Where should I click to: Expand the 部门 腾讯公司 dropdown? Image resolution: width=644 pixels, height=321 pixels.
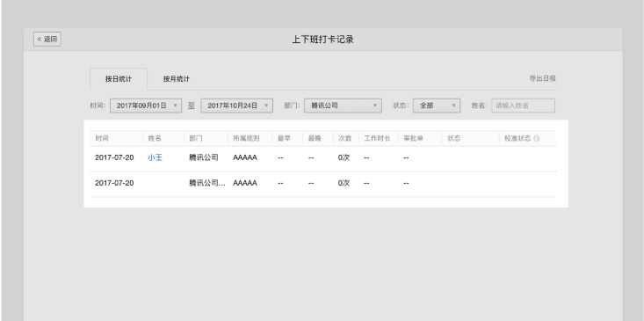point(343,106)
